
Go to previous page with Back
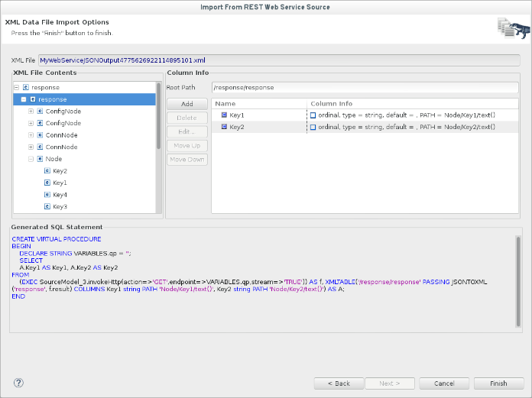[339, 383]
